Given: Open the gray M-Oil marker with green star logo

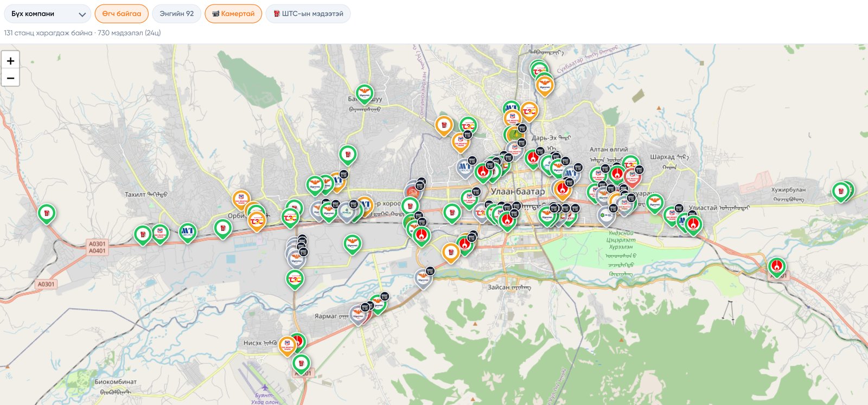Looking at the screenshot, I should click(x=605, y=215).
